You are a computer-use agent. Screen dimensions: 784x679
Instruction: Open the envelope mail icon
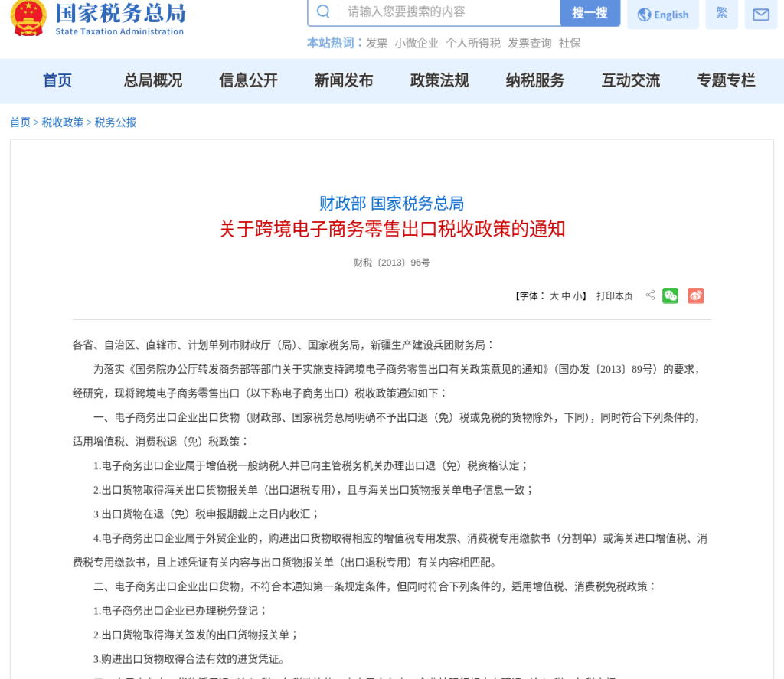(x=761, y=15)
